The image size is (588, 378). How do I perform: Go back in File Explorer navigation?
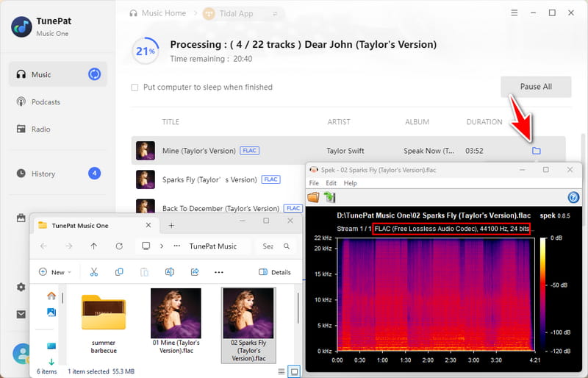(x=43, y=246)
